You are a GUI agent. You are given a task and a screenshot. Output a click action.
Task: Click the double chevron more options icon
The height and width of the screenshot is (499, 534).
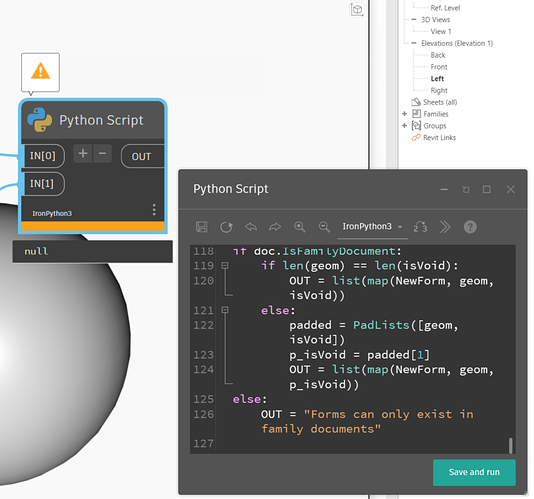pyautogui.click(x=445, y=227)
